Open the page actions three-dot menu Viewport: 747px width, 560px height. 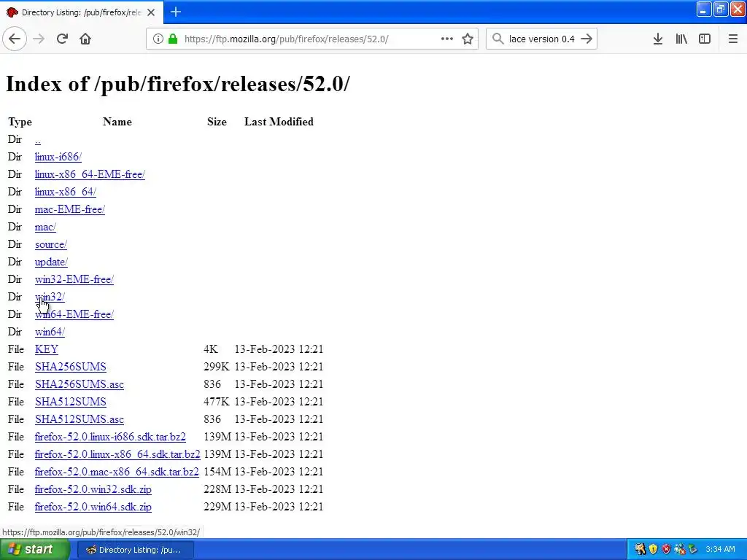447,39
